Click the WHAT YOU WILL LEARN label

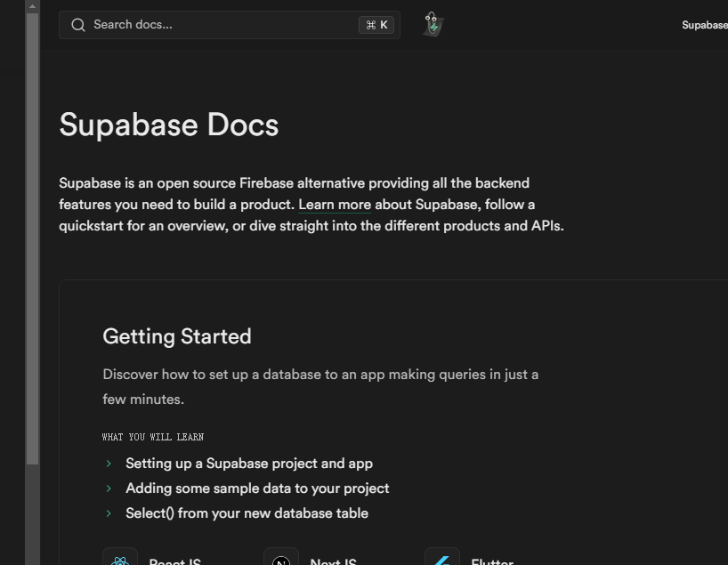point(153,437)
